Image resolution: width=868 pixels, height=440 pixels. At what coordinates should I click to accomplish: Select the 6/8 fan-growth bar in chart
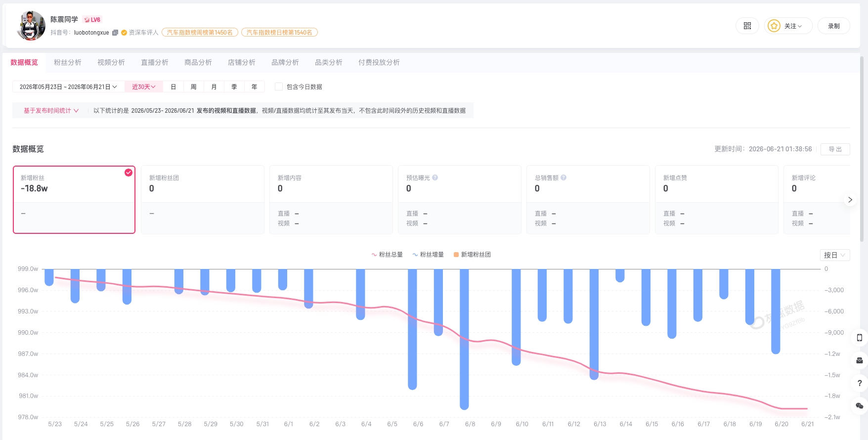click(x=464, y=339)
